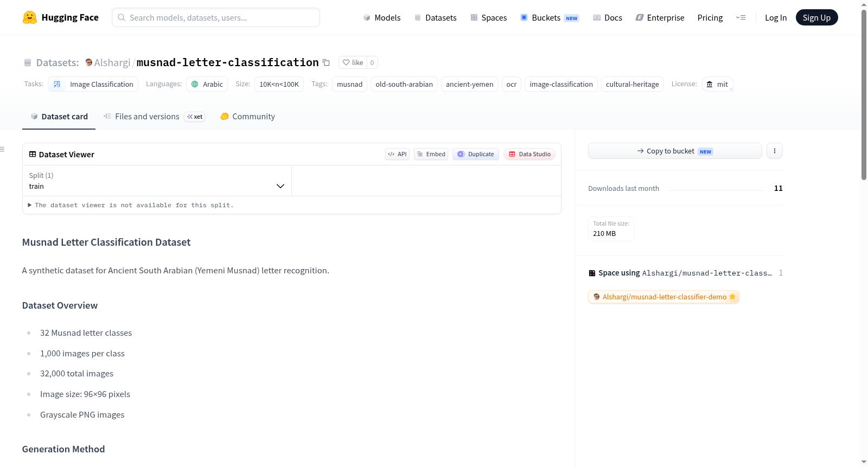Click the "Grayscale PNG images" list item

(x=82, y=415)
